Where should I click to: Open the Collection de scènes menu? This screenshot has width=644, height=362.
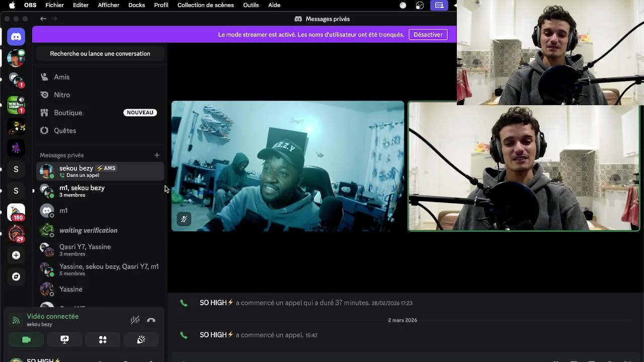click(205, 5)
